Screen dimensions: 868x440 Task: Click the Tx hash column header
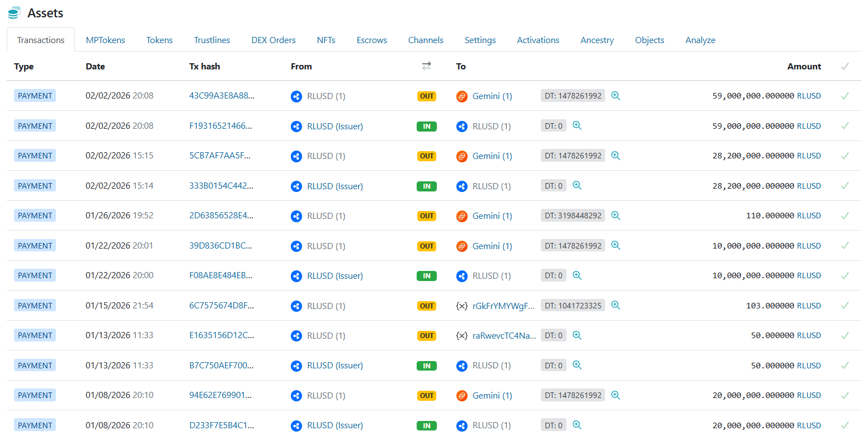(205, 66)
